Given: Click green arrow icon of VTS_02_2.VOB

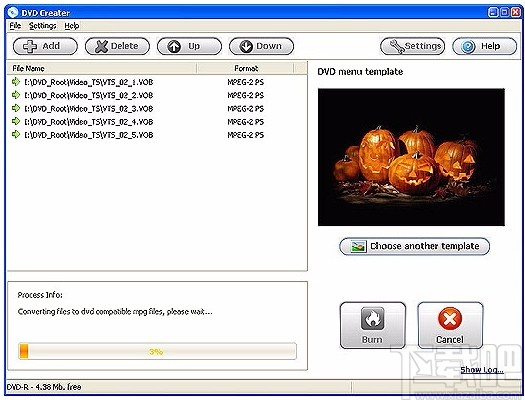Looking at the screenshot, I should [16, 95].
